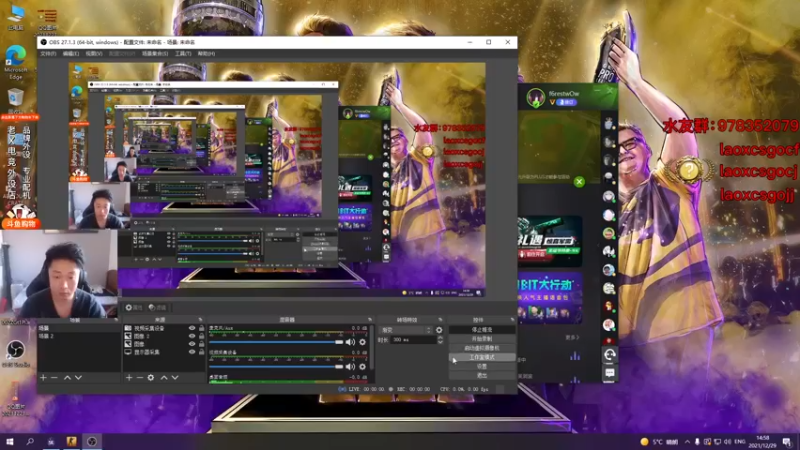Open Microsoft Edge desktop icon
The image size is (800, 450).
16,62
